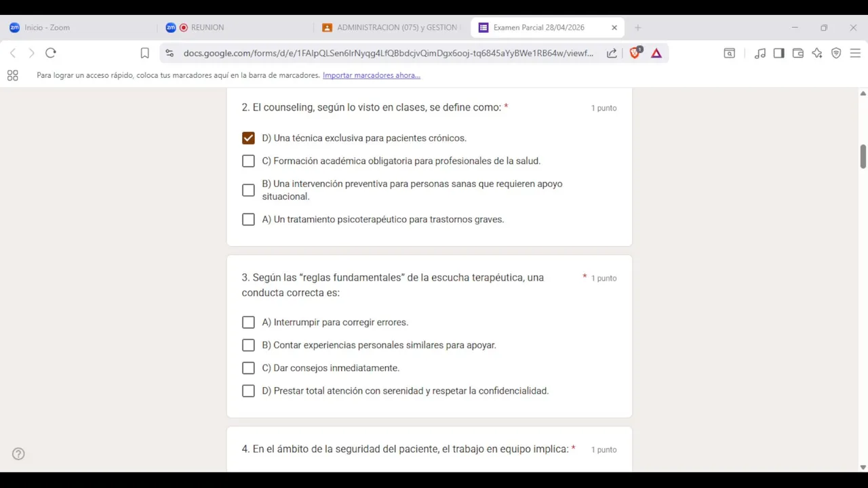The width and height of the screenshot is (868, 488).
Task: Open the browser hamburger menu
Action: tap(855, 53)
